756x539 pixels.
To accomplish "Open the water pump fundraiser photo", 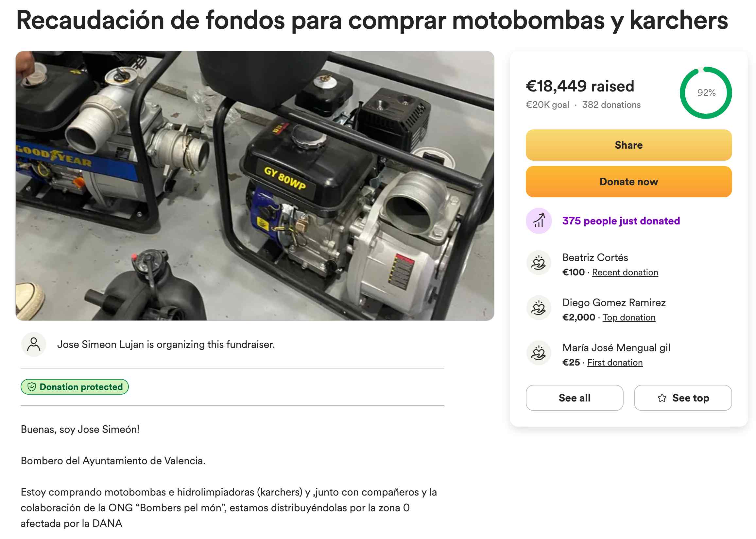I will pyautogui.click(x=255, y=186).
